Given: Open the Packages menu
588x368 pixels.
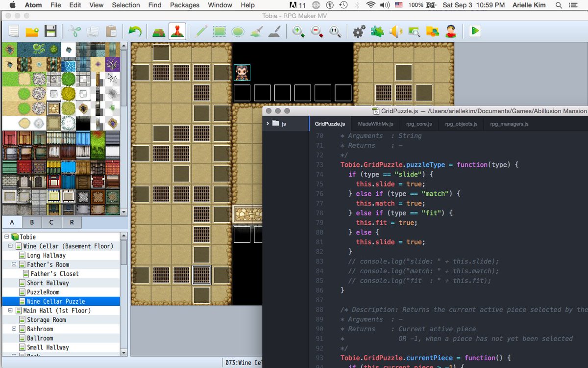Looking at the screenshot, I should 185,5.
